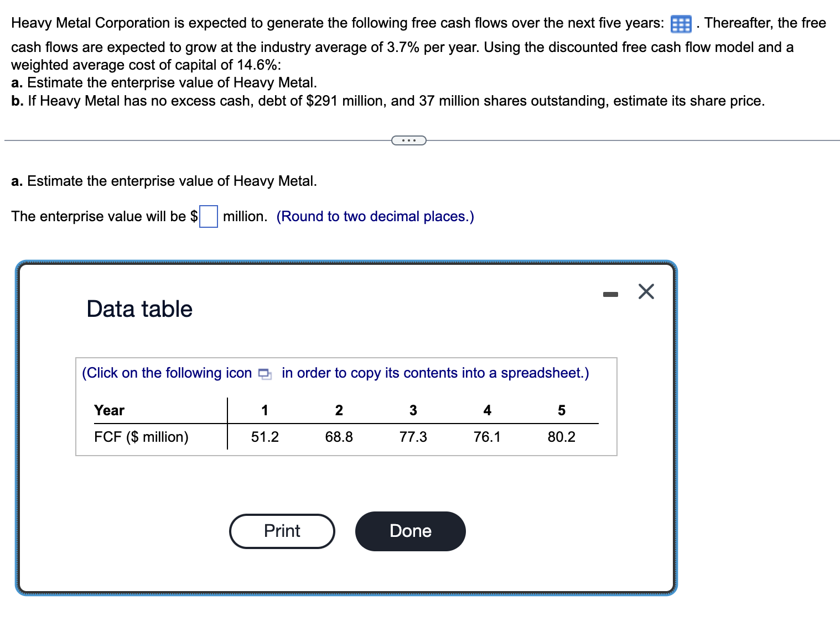Open the spreadsheet icon after 'five years:'
Viewport: 840px width, 632px height.
tap(681, 23)
